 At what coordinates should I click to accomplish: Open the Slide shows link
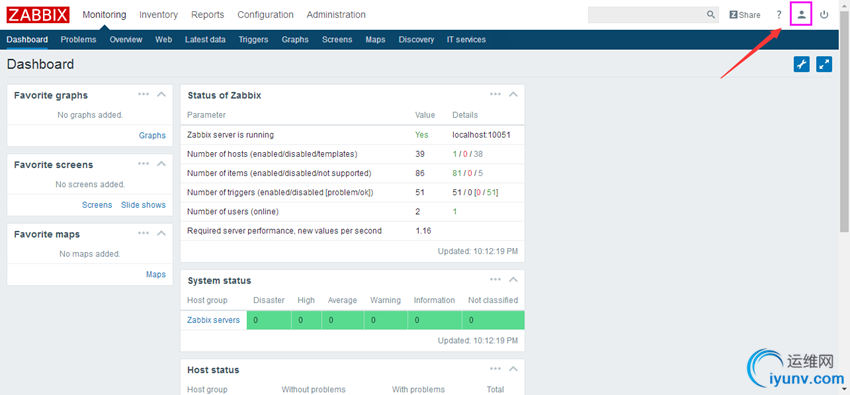click(143, 205)
